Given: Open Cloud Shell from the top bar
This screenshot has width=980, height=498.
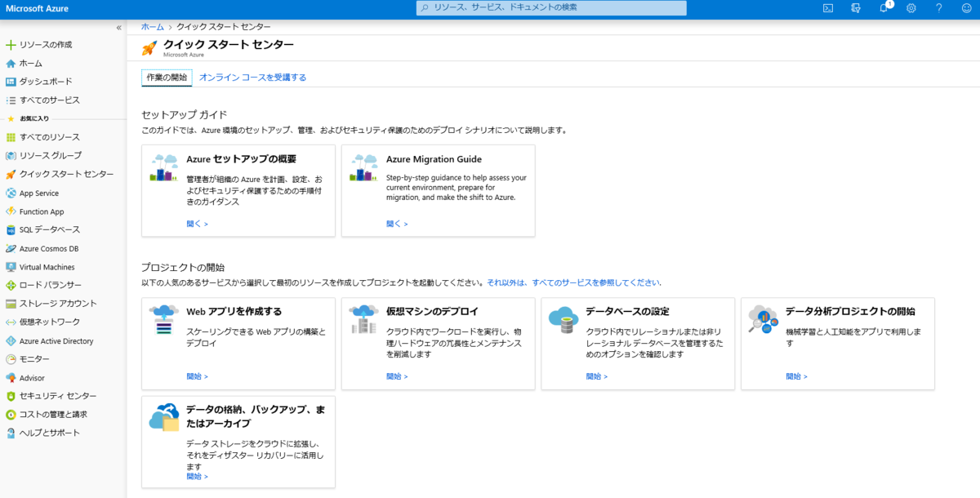Looking at the screenshot, I should click(x=828, y=8).
